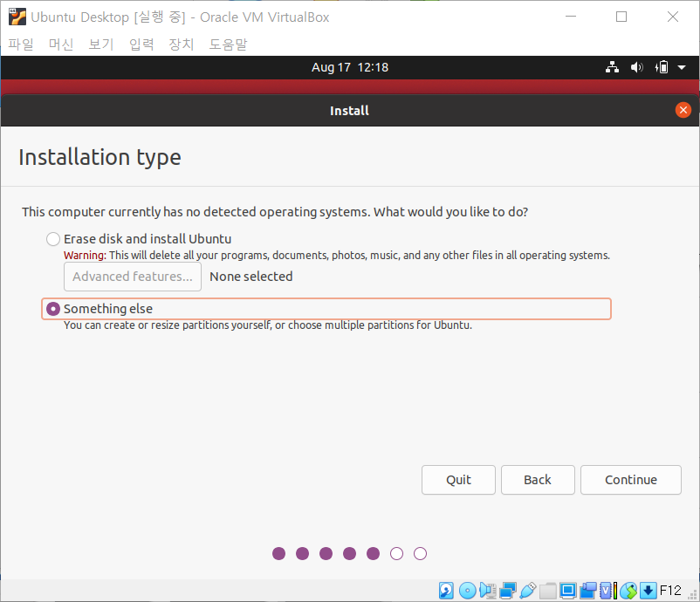Open Advanced features dialog
The image size is (700, 602).
(x=133, y=277)
